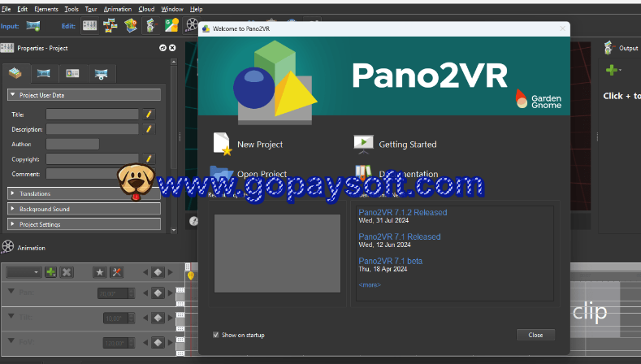Open the Elements menu
This screenshot has height=364, width=641.
46,9
